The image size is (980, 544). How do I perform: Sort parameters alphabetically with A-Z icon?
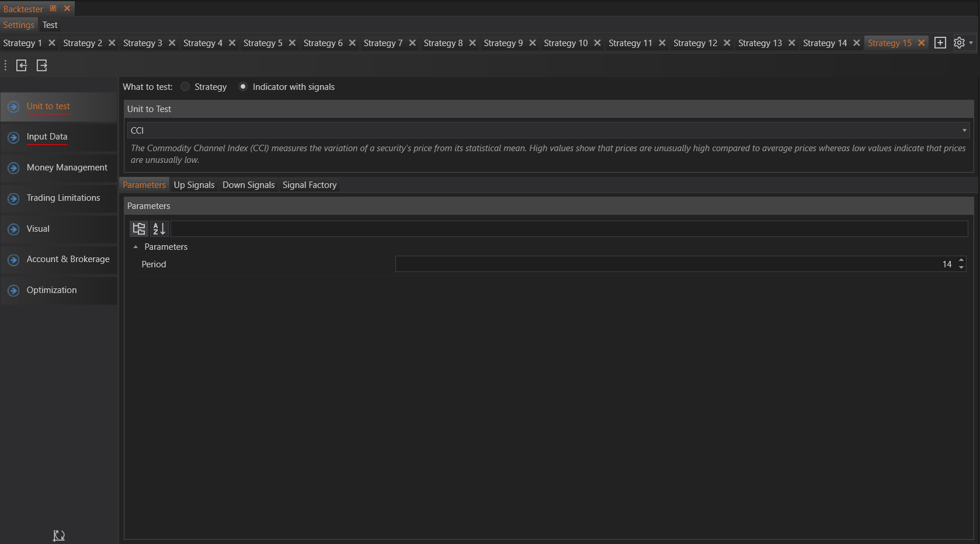pyautogui.click(x=159, y=229)
